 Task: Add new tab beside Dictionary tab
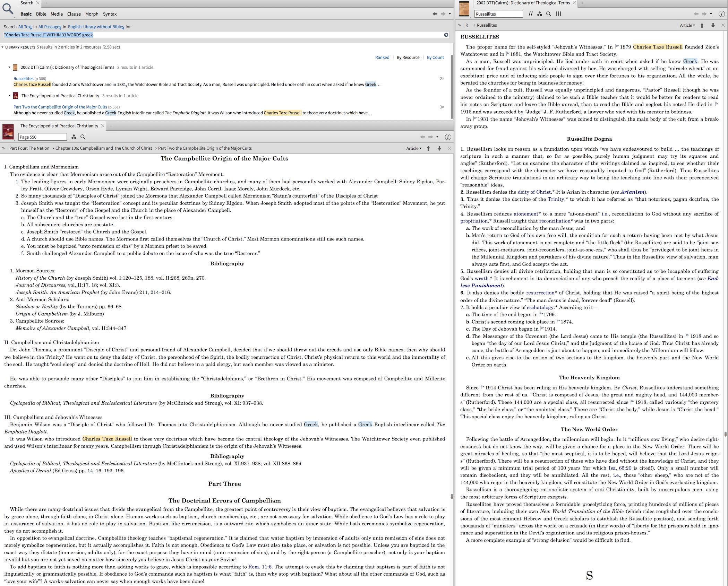click(583, 3)
